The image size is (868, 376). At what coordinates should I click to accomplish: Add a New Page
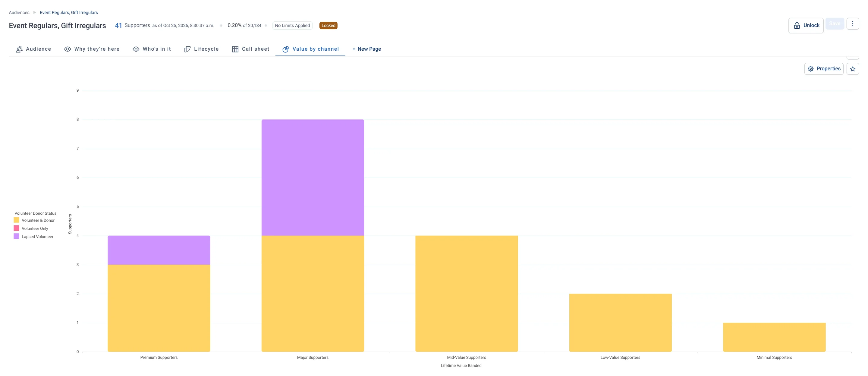click(x=366, y=49)
